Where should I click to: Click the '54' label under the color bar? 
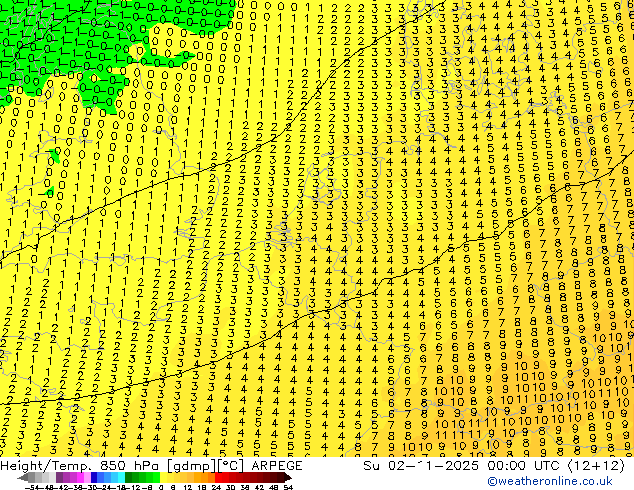[x=288, y=488]
